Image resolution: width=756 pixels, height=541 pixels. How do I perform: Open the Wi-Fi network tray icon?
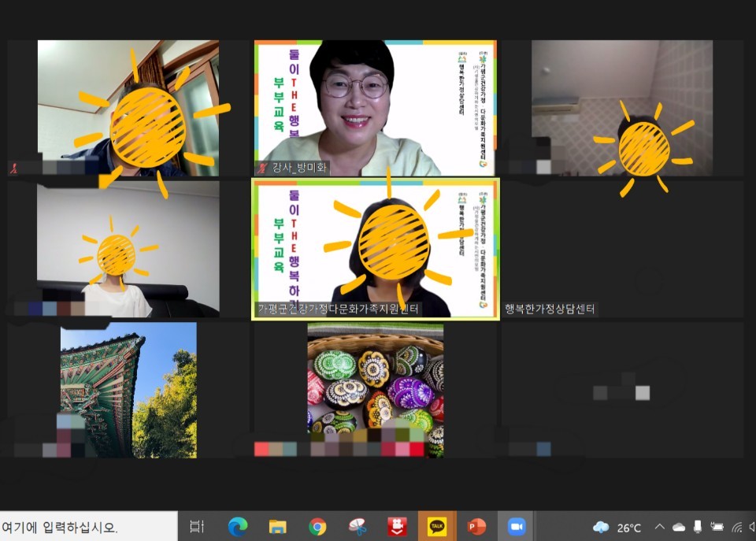click(737, 528)
